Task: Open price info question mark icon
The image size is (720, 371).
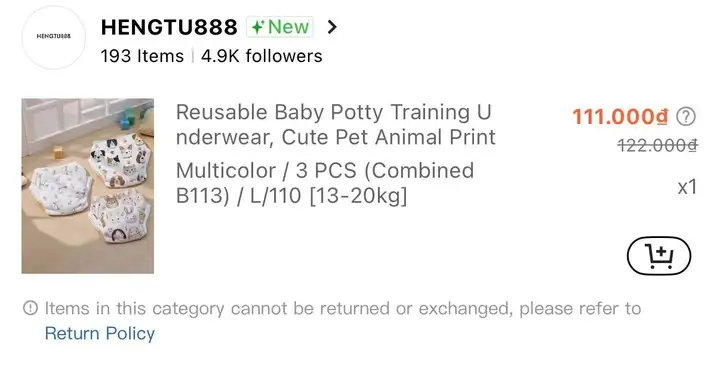Action: click(x=686, y=117)
